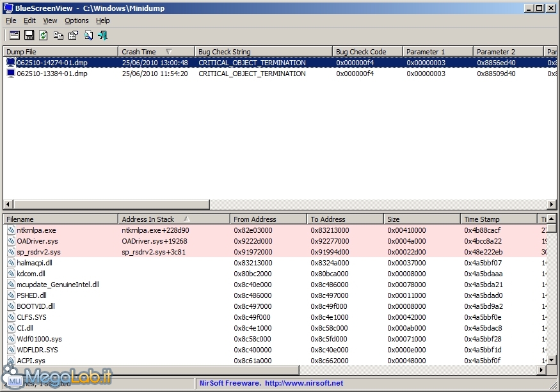Click the Size value 0x000ab000

click(x=406, y=328)
